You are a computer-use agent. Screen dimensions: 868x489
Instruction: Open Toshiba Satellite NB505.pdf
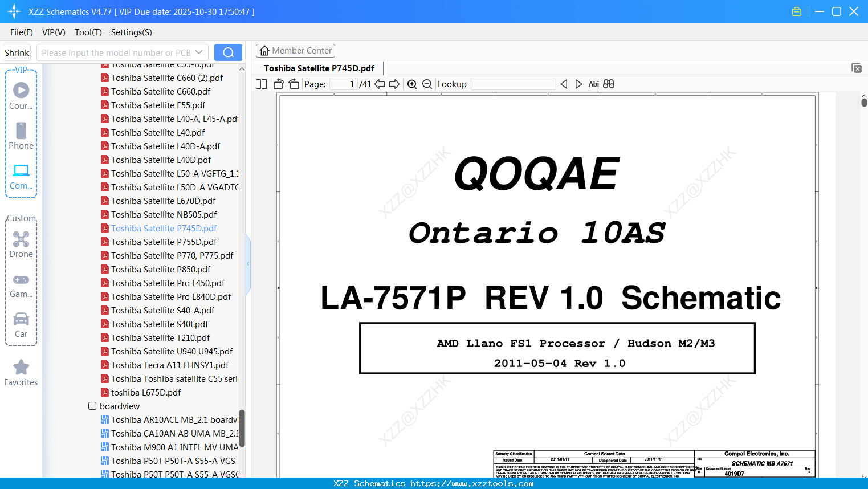point(164,215)
